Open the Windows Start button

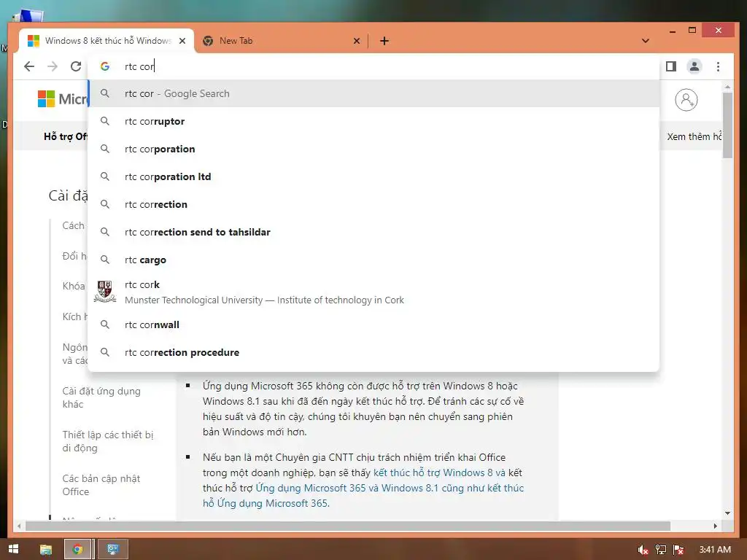point(13,549)
